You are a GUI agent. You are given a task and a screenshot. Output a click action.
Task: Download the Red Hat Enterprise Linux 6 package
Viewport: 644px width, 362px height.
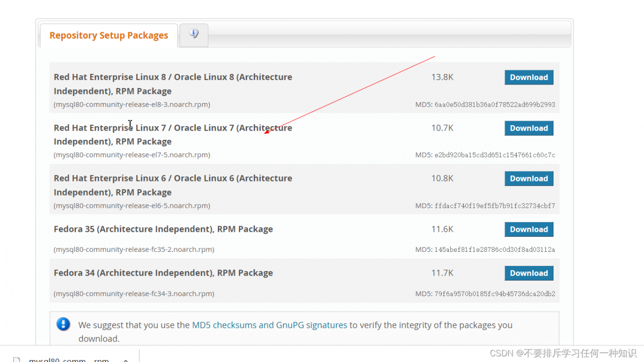[529, 178]
